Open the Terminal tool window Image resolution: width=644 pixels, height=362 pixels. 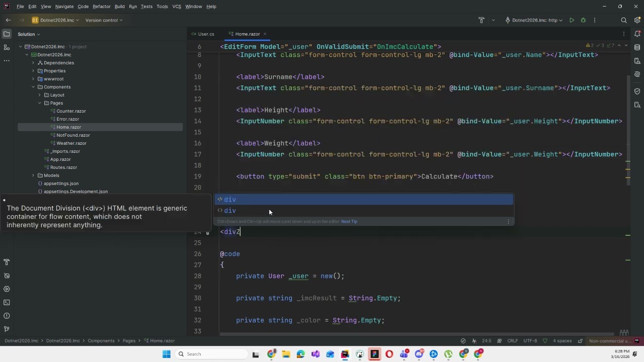pos(7,302)
